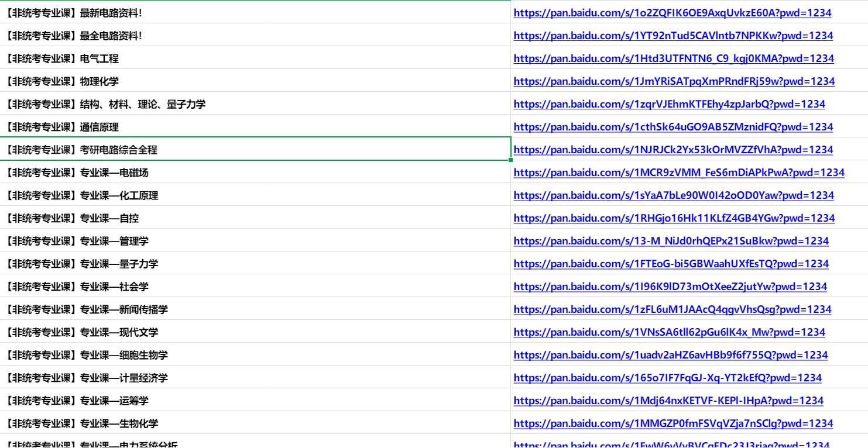Image resolution: width=868 pixels, height=448 pixels.
Task: Open the Baidu link for 专业课—新闻传播学
Action: [673, 309]
